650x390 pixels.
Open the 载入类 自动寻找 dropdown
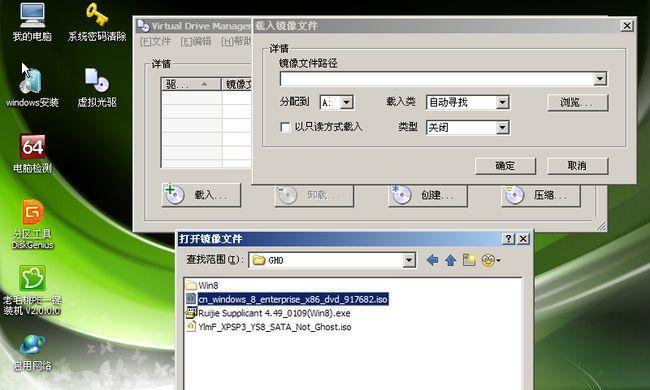pyautogui.click(x=502, y=102)
